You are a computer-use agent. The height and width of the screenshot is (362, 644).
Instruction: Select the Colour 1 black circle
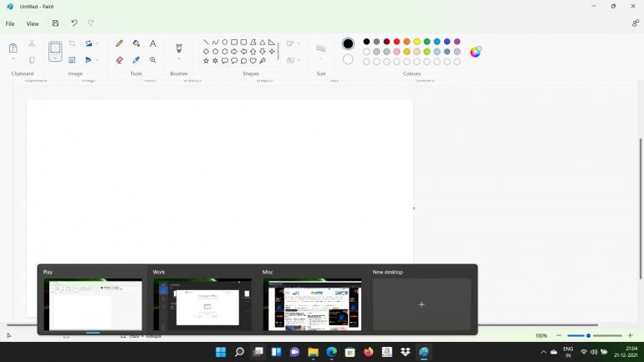click(x=348, y=43)
